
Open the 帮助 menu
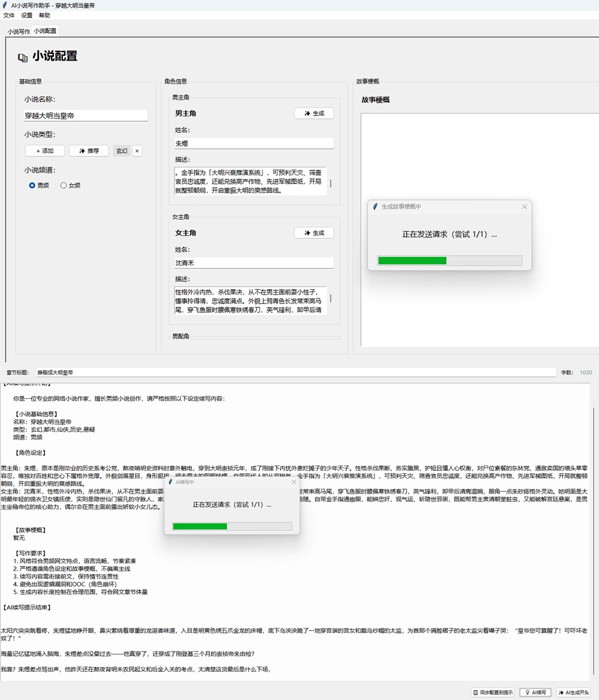45,16
